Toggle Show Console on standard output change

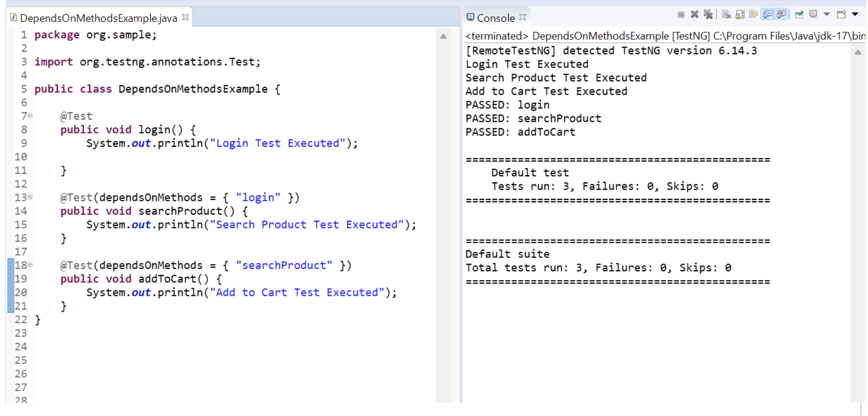767,14
